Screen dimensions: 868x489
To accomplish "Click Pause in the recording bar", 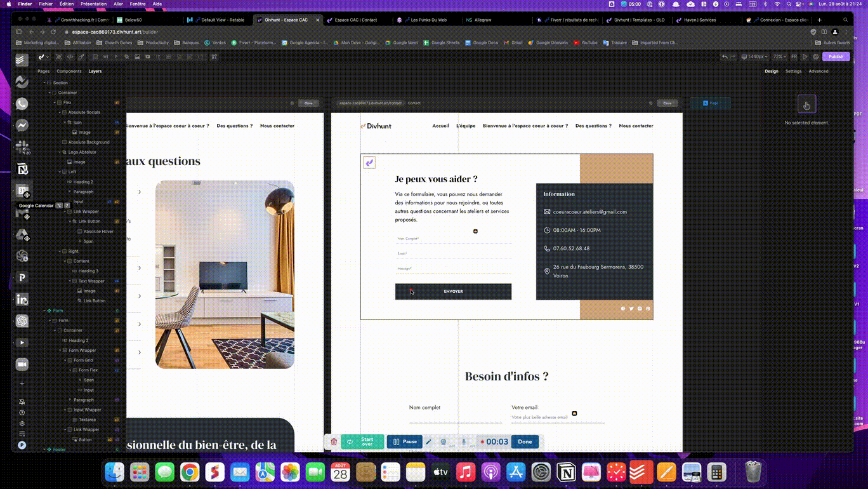I will point(404,442).
